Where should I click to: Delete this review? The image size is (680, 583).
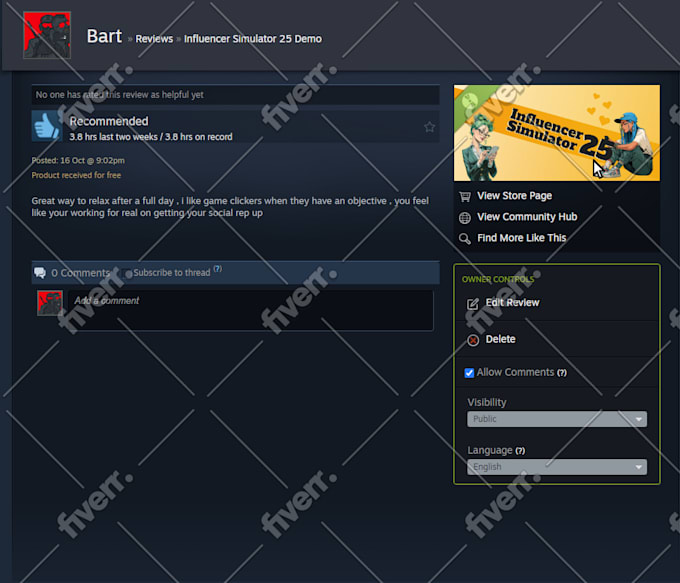(x=500, y=339)
